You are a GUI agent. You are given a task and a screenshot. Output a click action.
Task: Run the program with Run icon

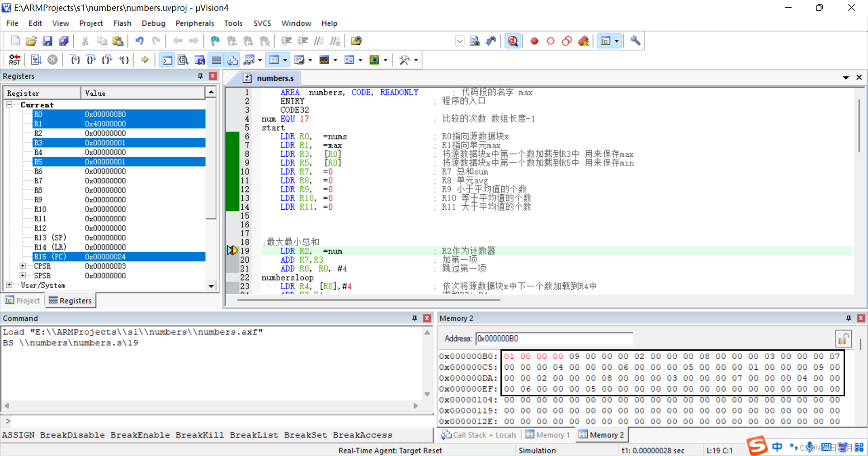click(x=36, y=60)
